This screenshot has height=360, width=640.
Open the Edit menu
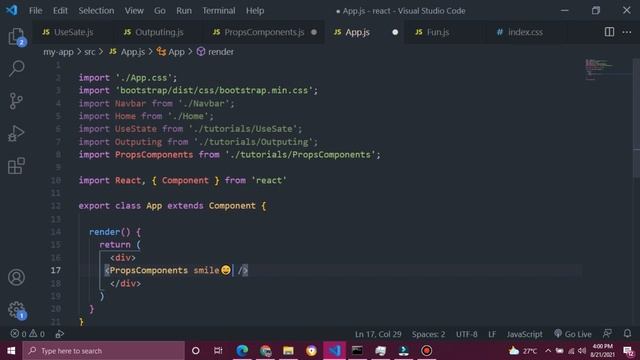(x=60, y=11)
